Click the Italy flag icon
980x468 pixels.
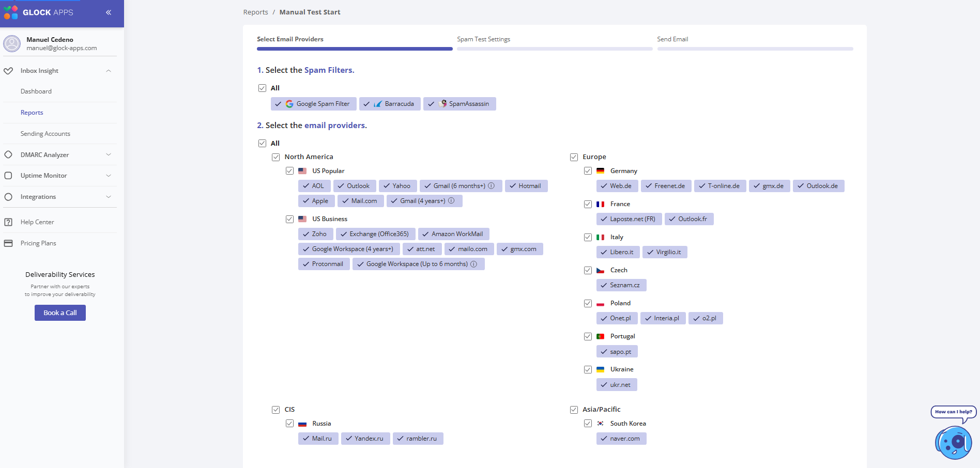pos(600,237)
